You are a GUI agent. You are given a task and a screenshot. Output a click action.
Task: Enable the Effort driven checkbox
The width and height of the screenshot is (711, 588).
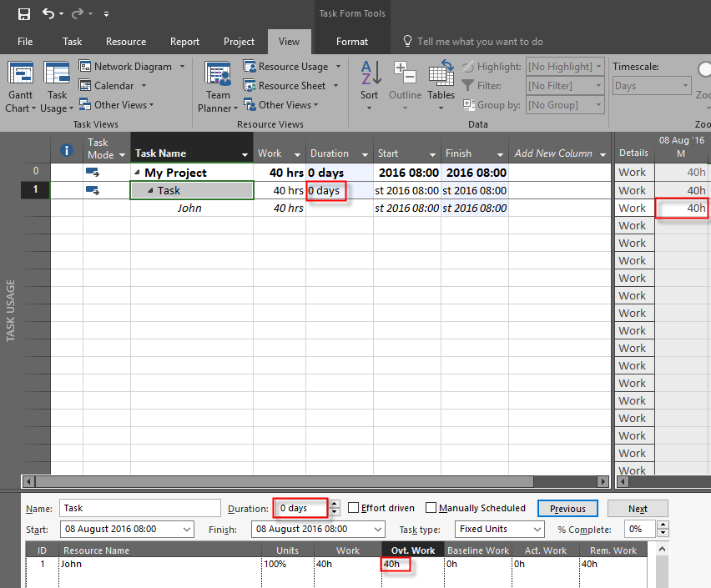354,508
